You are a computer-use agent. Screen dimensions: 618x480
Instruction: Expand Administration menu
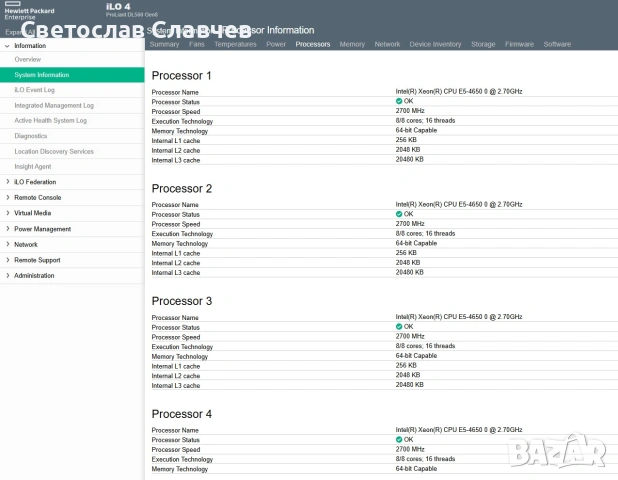[x=7, y=275]
